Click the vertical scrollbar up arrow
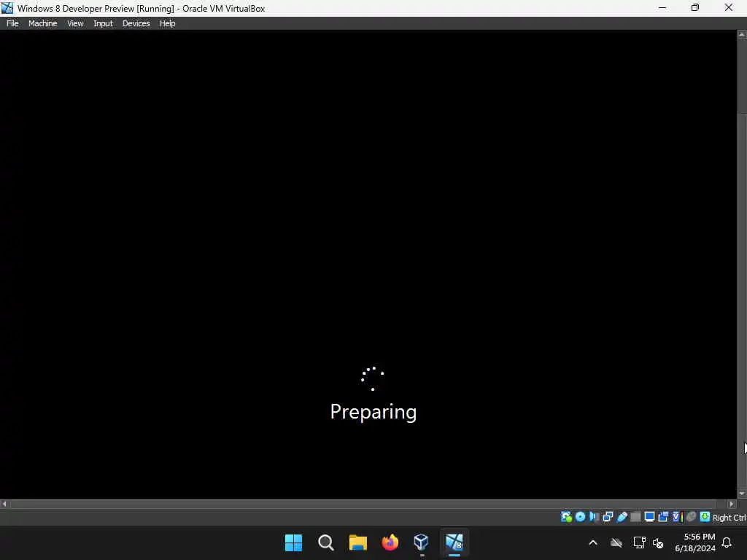The height and width of the screenshot is (560, 747). coord(742,35)
